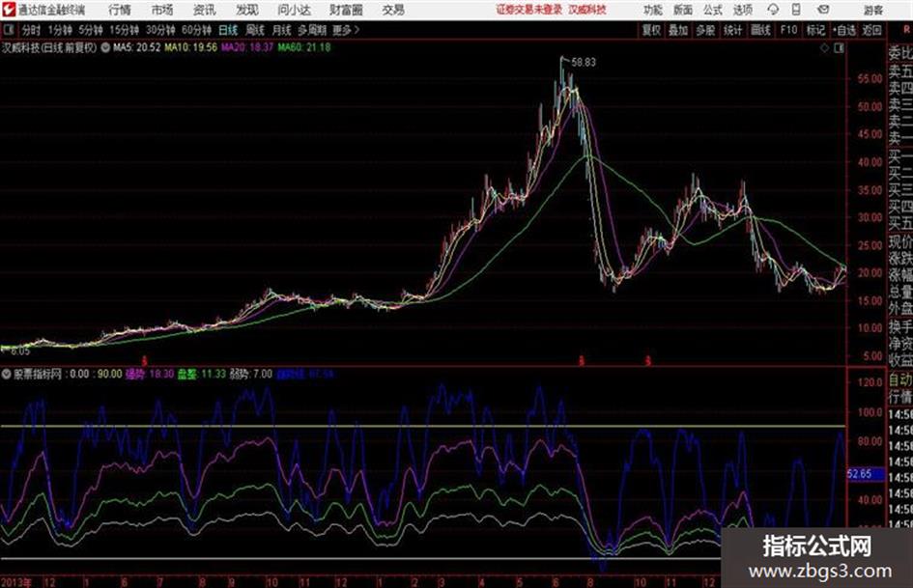Click the red R label at top-right

pos(906,29)
